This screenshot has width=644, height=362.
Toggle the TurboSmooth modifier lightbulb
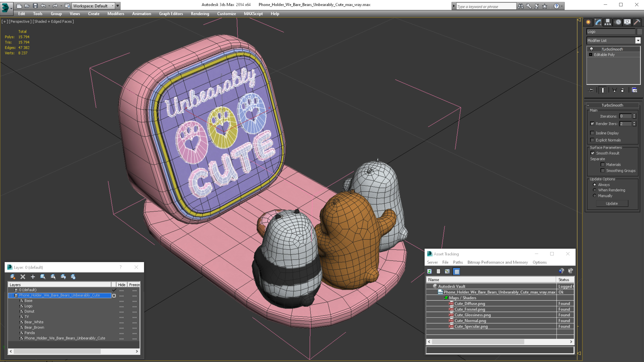coord(591,49)
